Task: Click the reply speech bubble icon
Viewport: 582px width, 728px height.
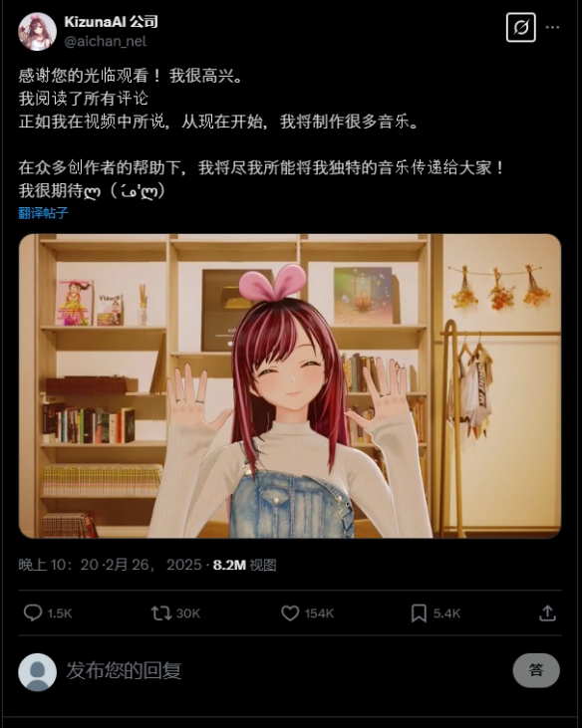Action: [33, 612]
